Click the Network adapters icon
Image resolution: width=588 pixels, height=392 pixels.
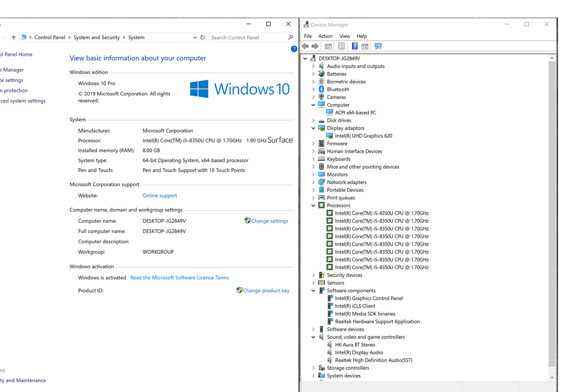[322, 182]
